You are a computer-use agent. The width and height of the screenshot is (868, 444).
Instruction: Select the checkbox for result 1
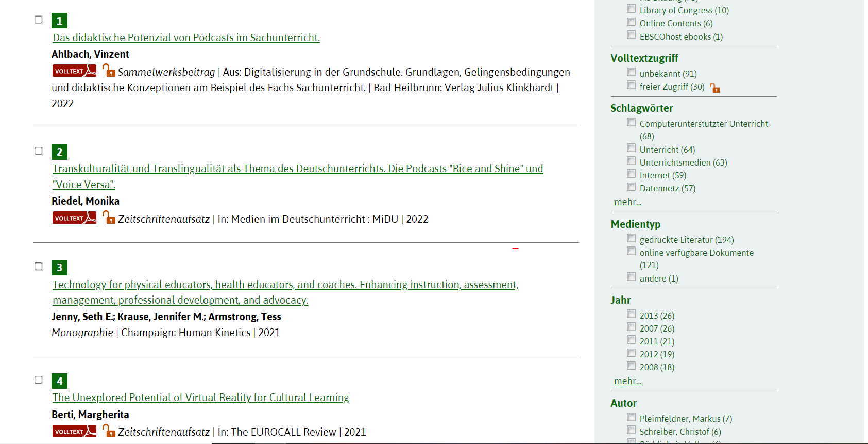coord(39,20)
